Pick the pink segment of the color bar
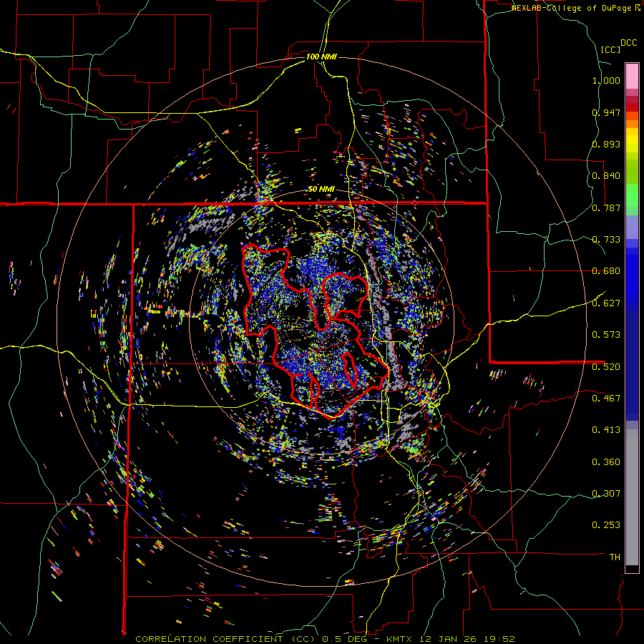This screenshot has height=644, width=644. pyautogui.click(x=632, y=77)
